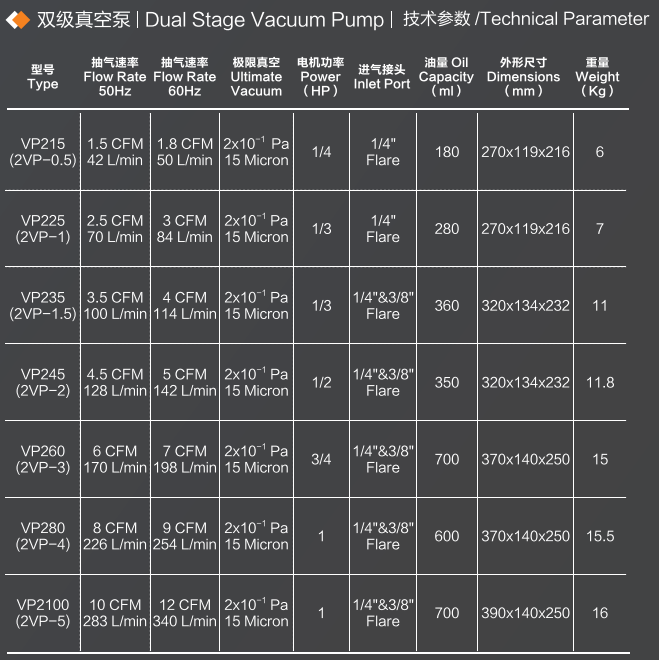Select the Flow Rate 50Hz column header
This screenshot has height=660, width=659.
click(x=114, y=77)
